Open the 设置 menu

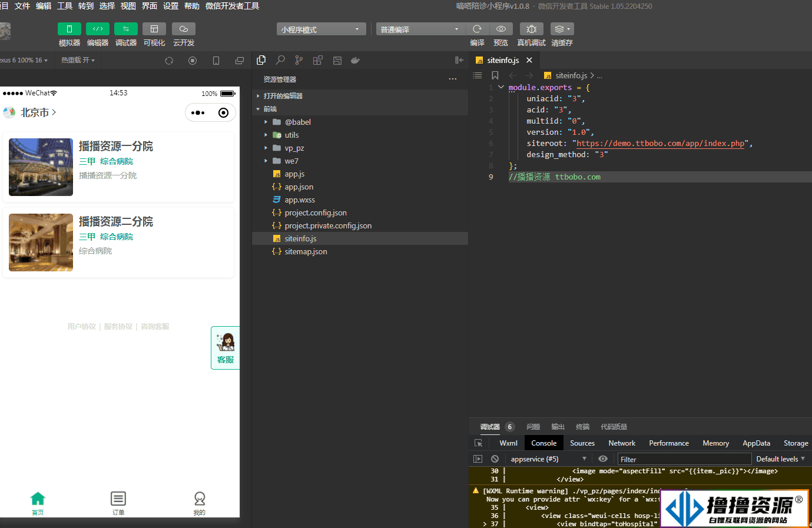[x=171, y=6]
